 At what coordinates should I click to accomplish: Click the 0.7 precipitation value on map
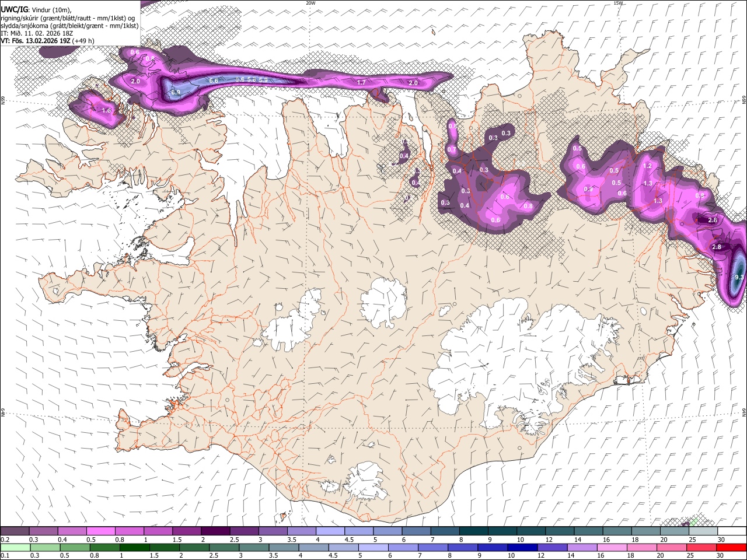coord(452,149)
